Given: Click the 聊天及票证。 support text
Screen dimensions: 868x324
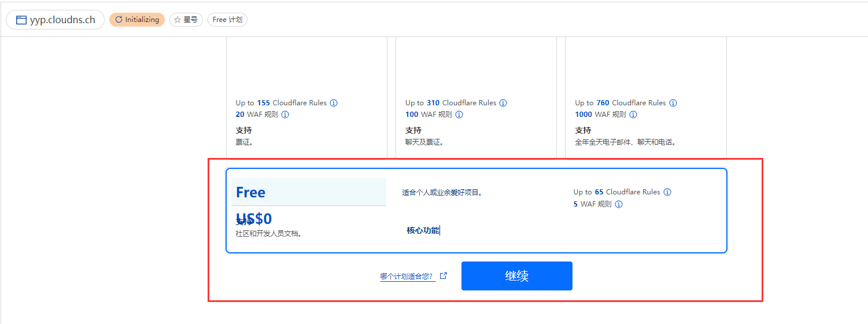Looking at the screenshot, I should coord(424,142).
